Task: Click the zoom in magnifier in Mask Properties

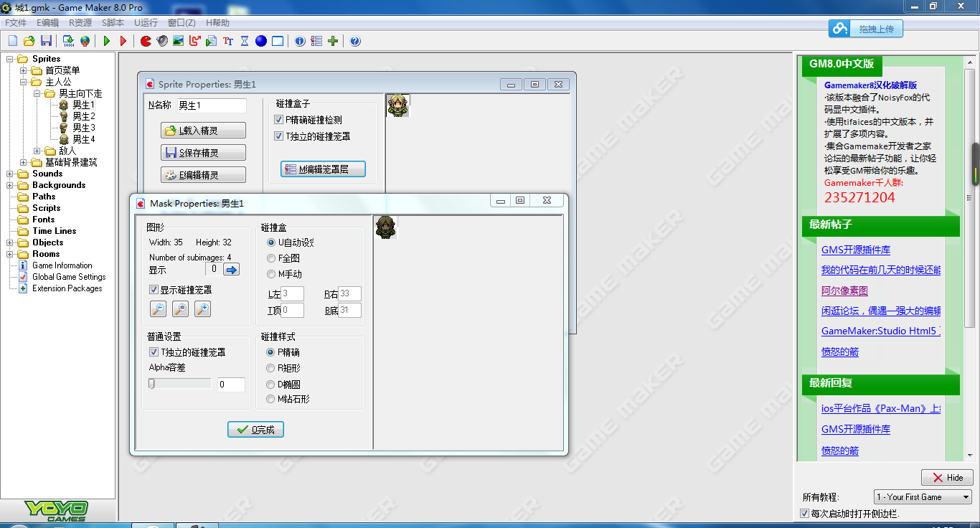Action: click(x=202, y=308)
